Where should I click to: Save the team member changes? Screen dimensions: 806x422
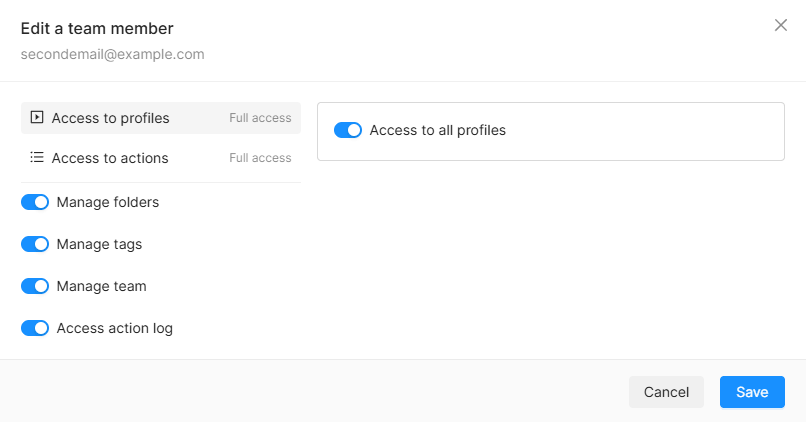coord(752,392)
